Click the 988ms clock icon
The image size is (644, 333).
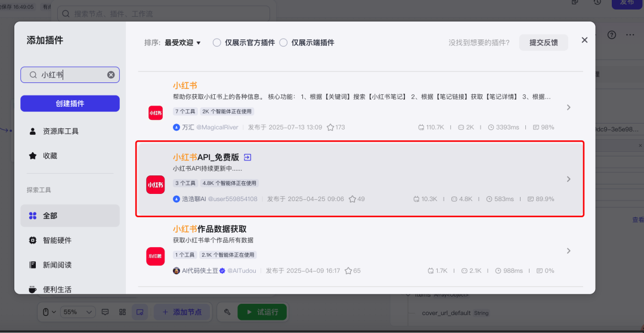point(498,271)
